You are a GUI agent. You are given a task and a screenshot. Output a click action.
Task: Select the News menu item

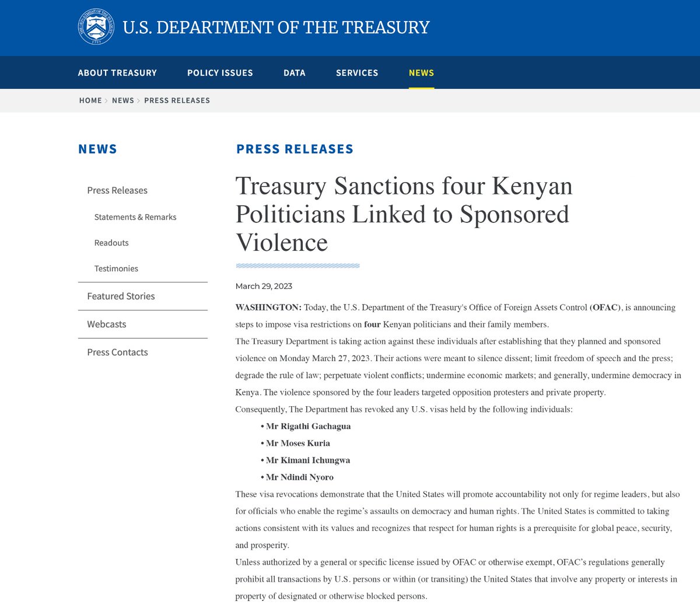[421, 73]
